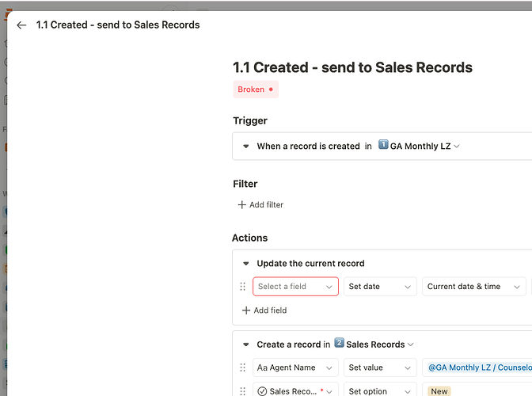Viewport: 532px width, 396px height.
Task: Collapse the Create a record action
Action: [x=246, y=345]
